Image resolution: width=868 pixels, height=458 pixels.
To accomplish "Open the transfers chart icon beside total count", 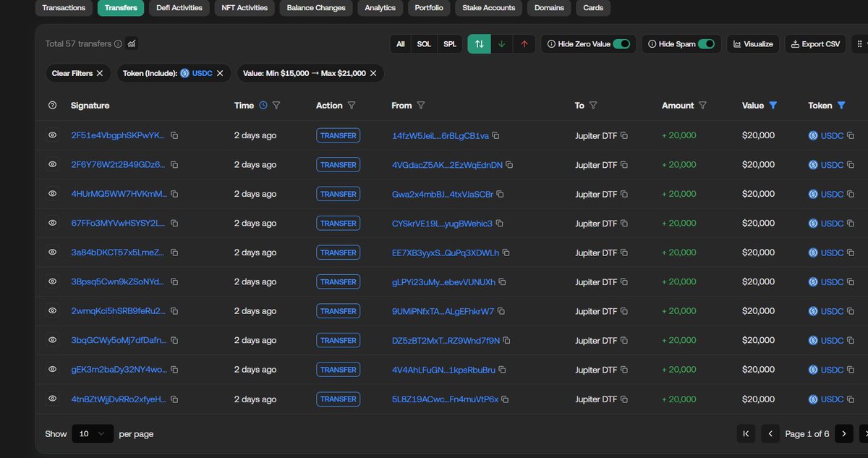I will point(132,43).
